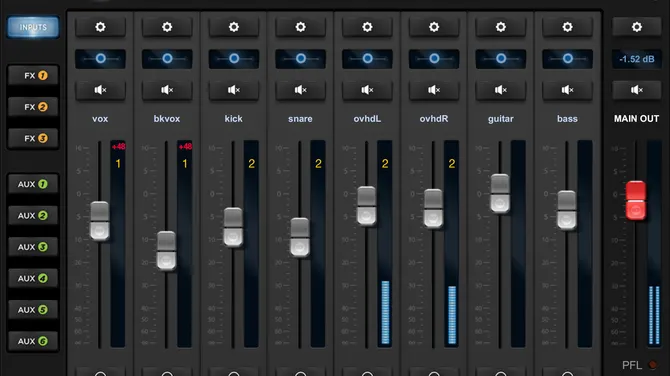This screenshot has width=670, height=376.
Task: Mute the snare channel
Action: [300, 90]
